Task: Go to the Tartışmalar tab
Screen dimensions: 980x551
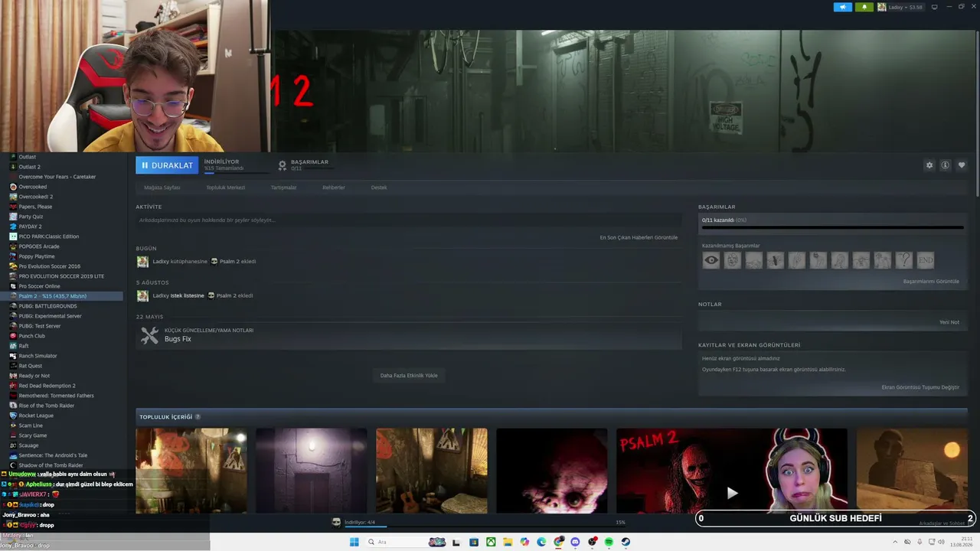Action: (283, 187)
